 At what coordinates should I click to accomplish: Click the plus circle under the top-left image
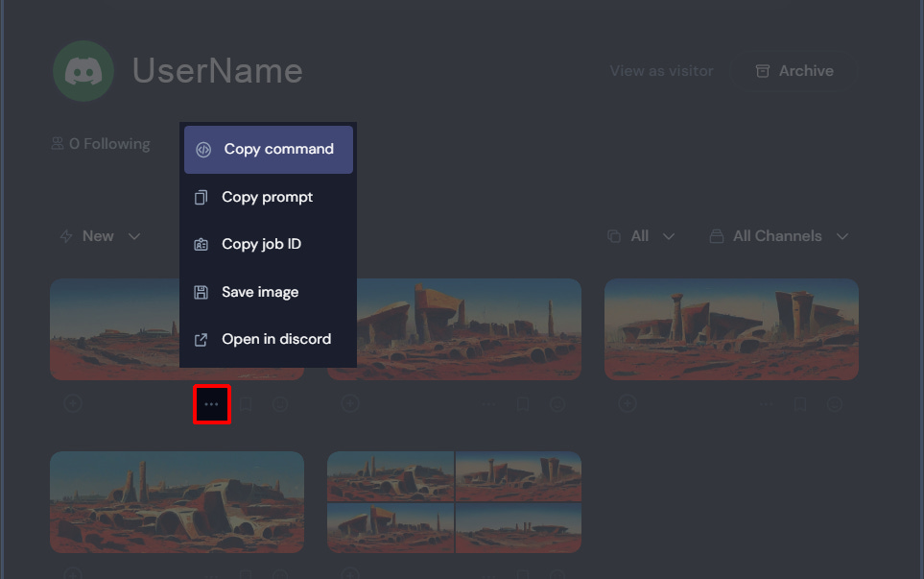click(73, 404)
